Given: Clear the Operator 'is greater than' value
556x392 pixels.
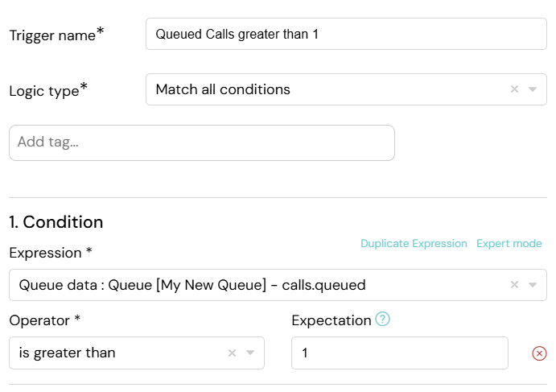Looking at the screenshot, I should click(x=232, y=353).
